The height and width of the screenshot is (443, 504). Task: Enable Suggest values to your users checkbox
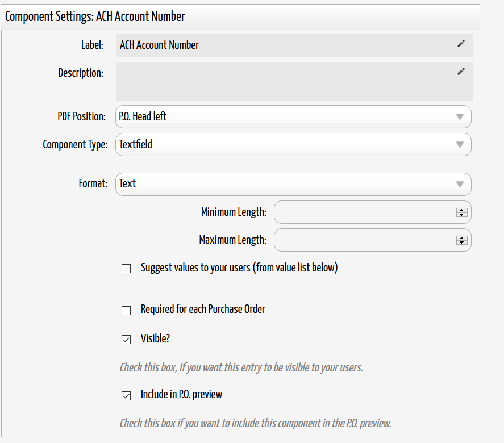click(x=126, y=269)
